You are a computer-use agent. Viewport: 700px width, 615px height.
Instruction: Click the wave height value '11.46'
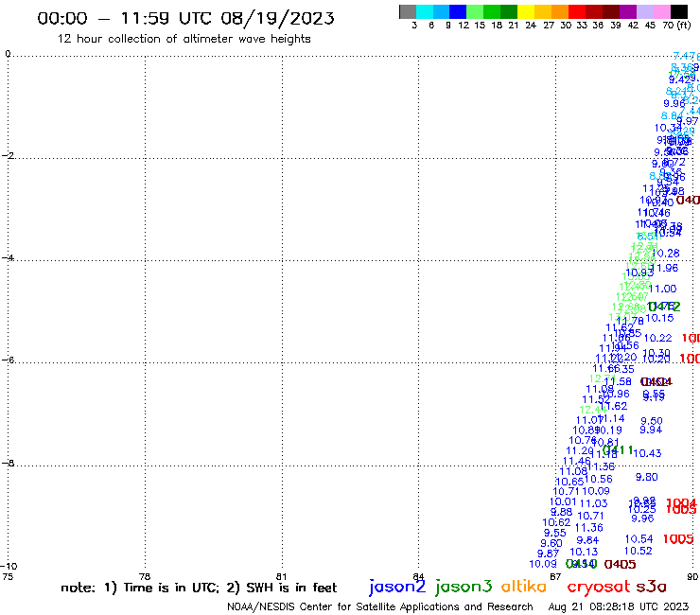tap(576, 461)
